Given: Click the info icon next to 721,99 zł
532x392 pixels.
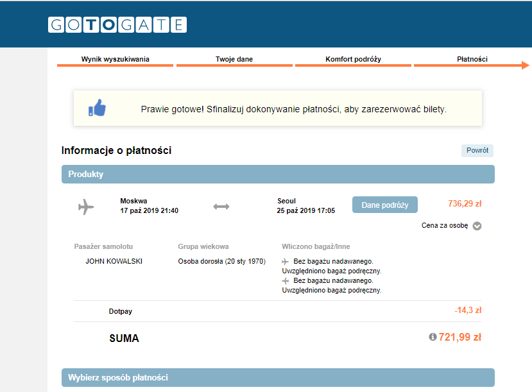Looking at the screenshot, I should [x=433, y=337].
